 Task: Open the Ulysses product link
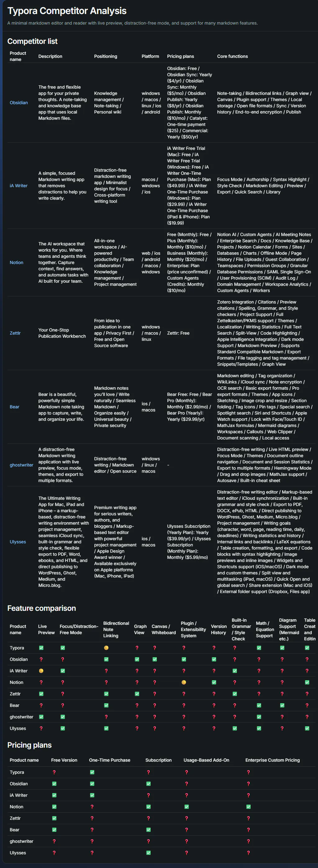point(18,542)
